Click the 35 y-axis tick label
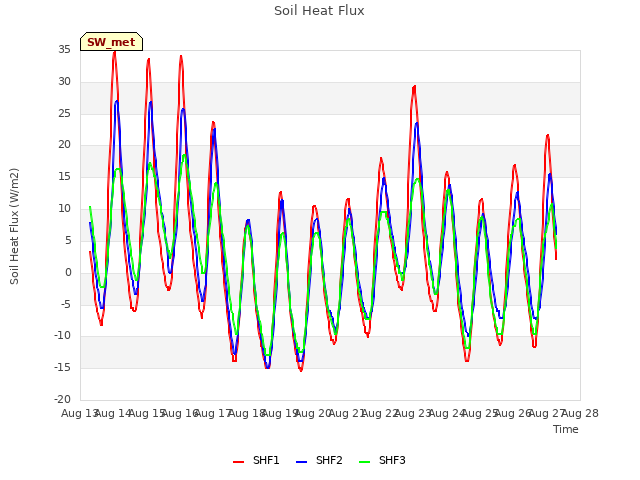The width and height of the screenshot is (640, 480). 64,50
